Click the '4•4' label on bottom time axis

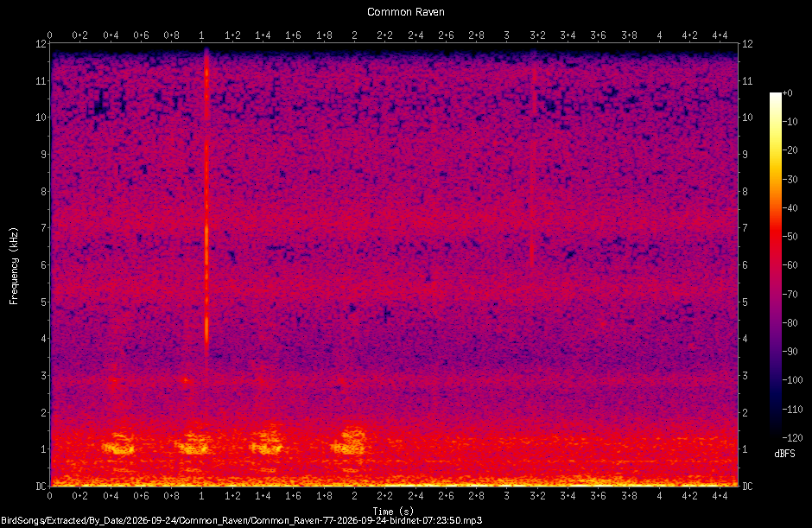pyautogui.click(x=720, y=496)
